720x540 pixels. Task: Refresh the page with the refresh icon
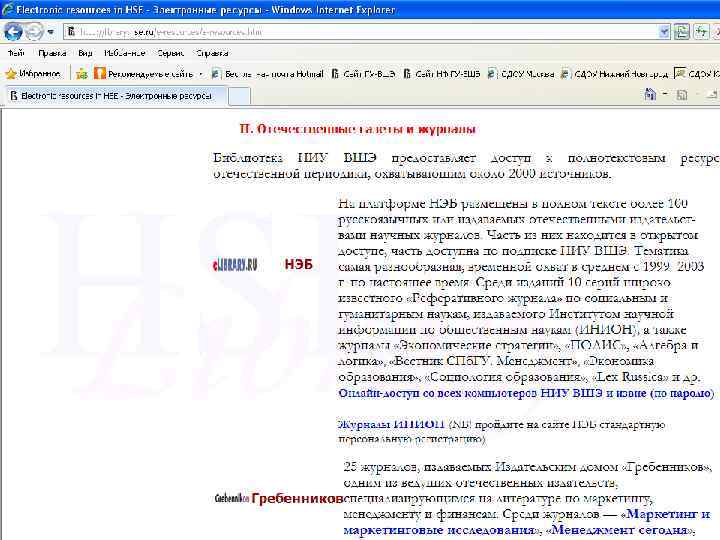pos(701,32)
